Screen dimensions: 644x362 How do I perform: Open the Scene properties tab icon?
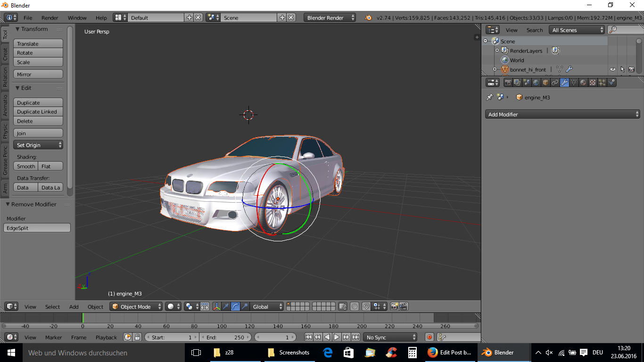527,82
